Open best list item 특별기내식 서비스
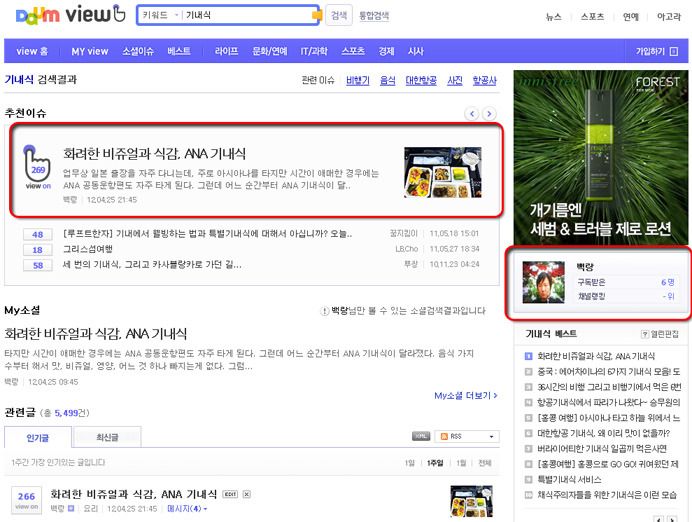This screenshot has width=692, height=522. (x=569, y=480)
